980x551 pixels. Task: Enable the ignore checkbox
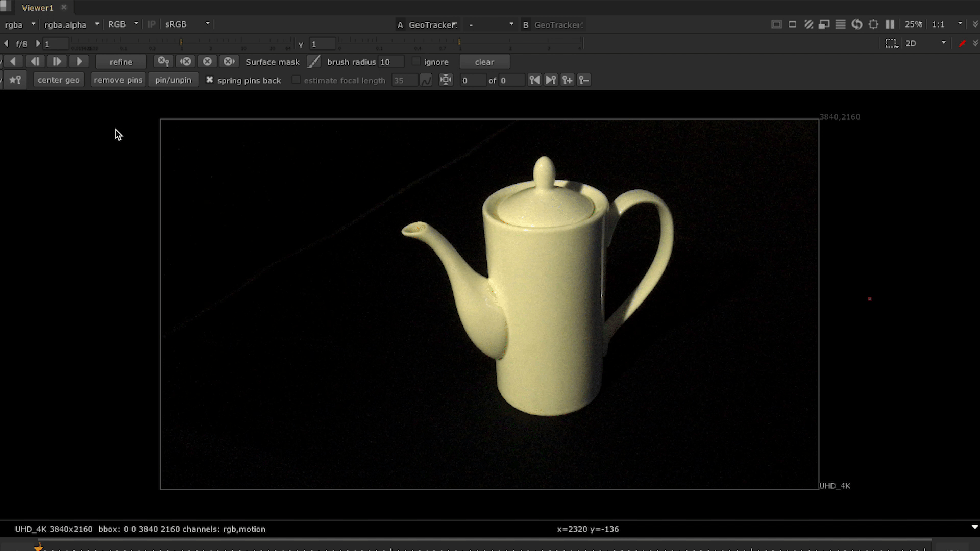pyautogui.click(x=416, y=62)
